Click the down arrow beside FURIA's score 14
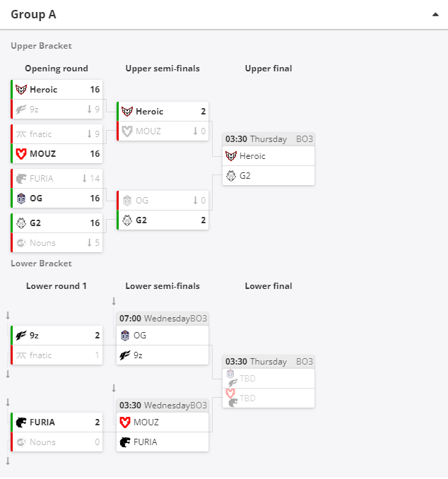The height and width of the screenshot is (479, 448). click(84, 179)
